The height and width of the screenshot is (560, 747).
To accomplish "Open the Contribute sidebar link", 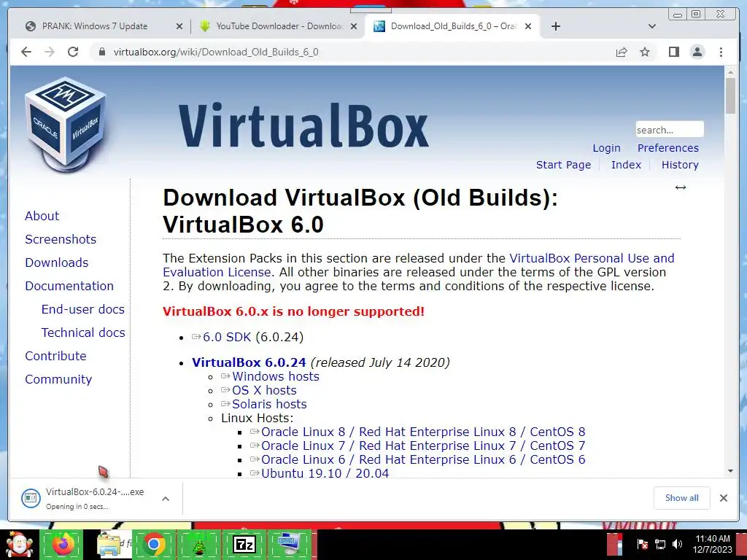I will [x=55, y=356].
